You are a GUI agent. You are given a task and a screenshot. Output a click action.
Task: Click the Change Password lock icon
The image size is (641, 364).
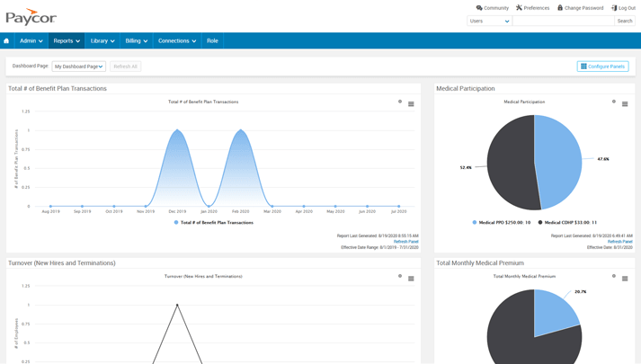click(x=560, y=8)
